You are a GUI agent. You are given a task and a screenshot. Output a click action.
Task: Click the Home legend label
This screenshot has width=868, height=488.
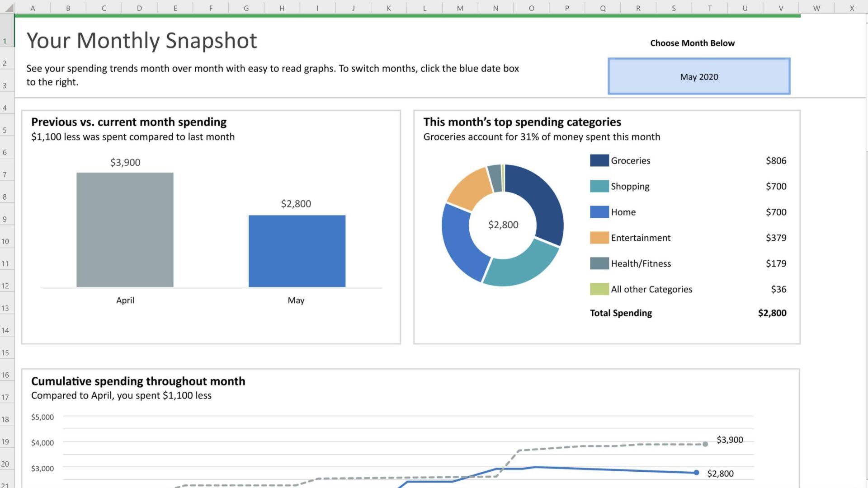[x=623, y=212]
